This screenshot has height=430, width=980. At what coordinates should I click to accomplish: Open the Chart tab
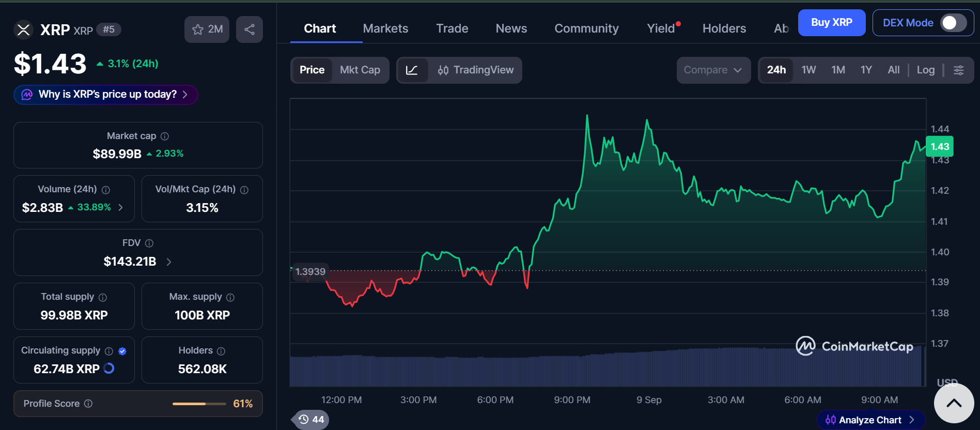tap(320, 28)
